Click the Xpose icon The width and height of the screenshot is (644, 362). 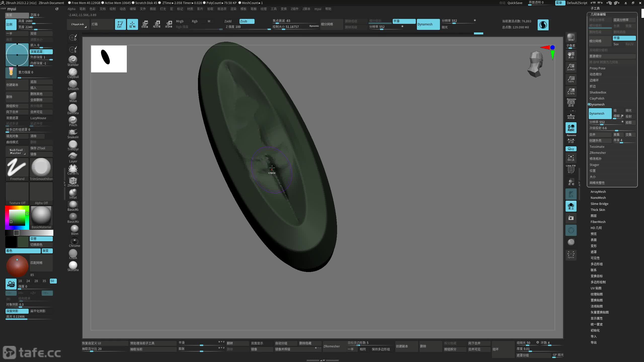[x=571, y=254]
